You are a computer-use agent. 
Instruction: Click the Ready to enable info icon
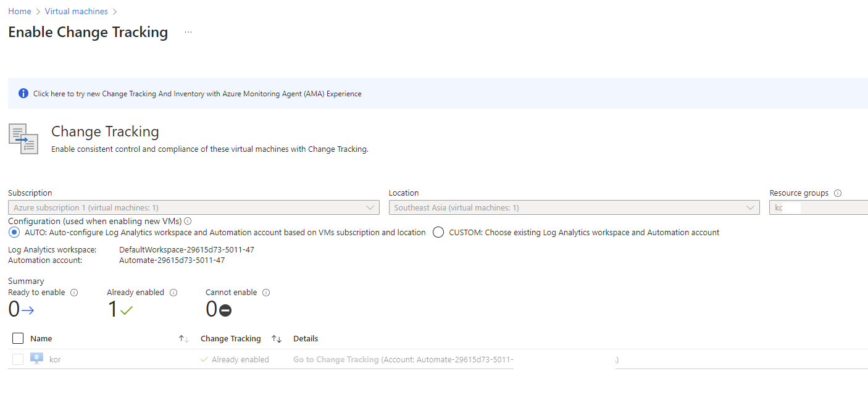pos(73,292)
